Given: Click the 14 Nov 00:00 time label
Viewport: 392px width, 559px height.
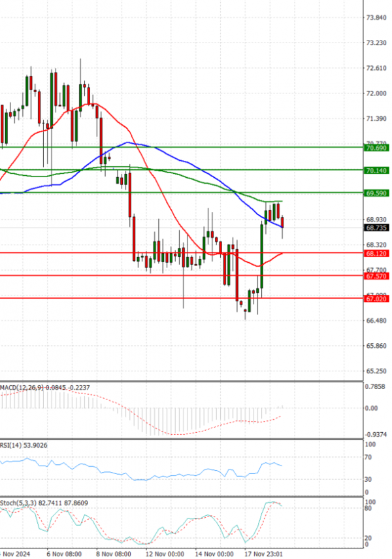Looking at the screenshot, I should click(214, 554).
